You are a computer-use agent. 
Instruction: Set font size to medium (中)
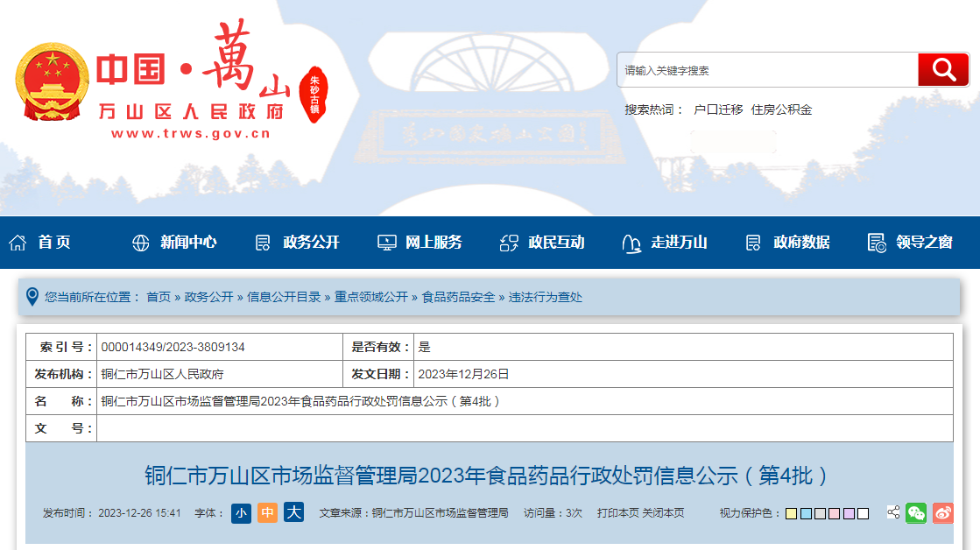click(267, 513)
